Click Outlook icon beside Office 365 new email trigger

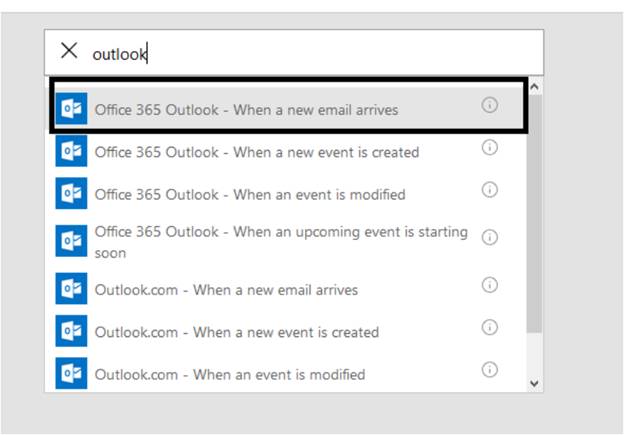pyautogui.click(x=71, y=109)
